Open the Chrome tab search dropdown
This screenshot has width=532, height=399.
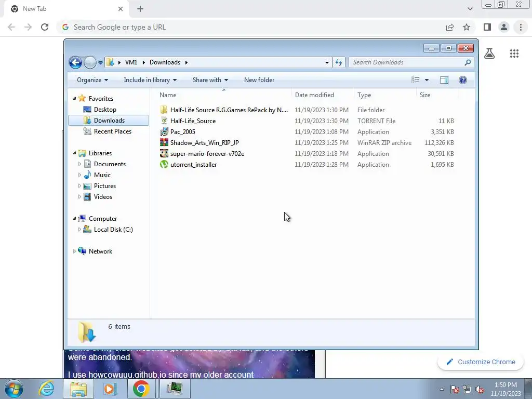(470, 9)
